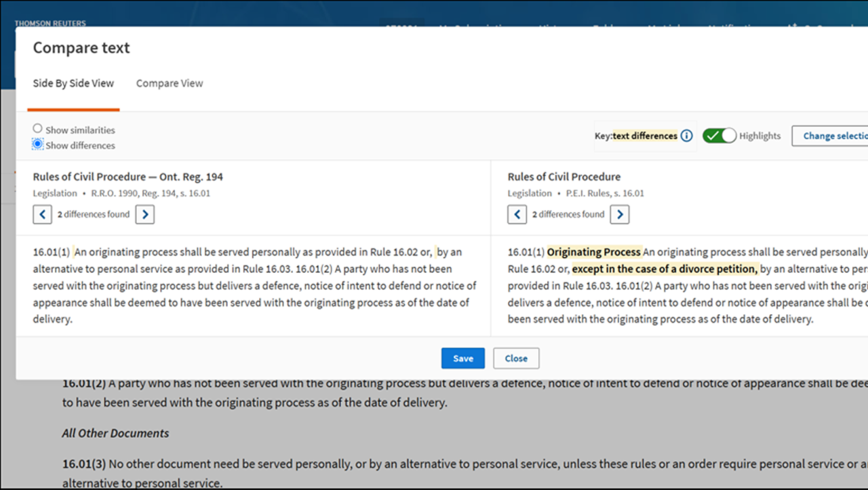Click the yellow text differences key swatch

click(x=644, y=136)
